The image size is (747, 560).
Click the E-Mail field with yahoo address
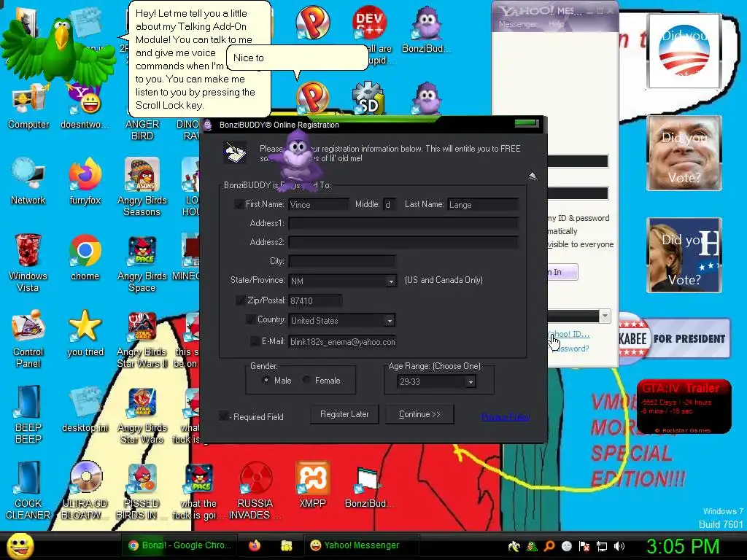coord(342,342)
